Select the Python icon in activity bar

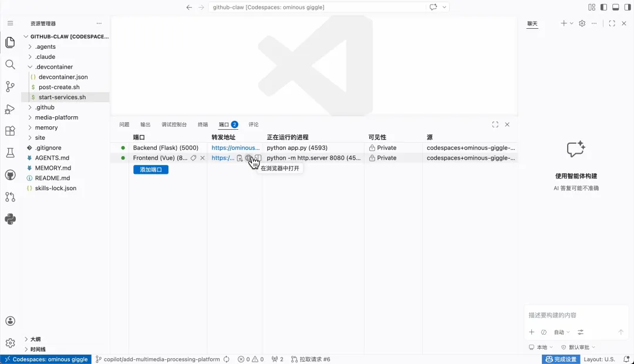coord(9,218)
